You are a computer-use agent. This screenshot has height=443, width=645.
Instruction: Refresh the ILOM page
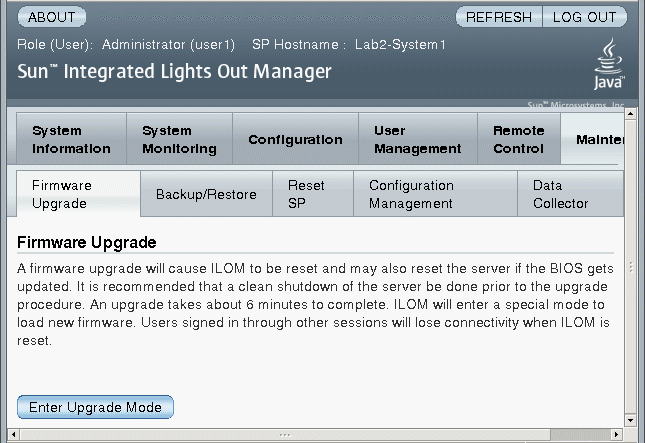(x=499, y=17)
